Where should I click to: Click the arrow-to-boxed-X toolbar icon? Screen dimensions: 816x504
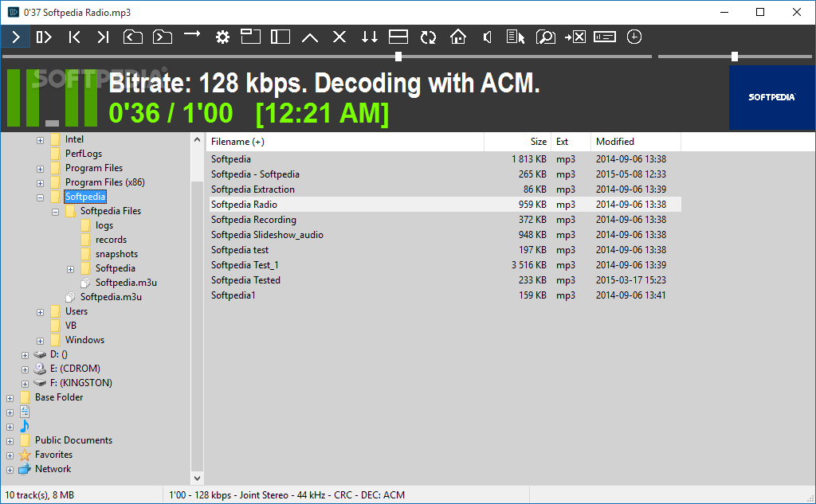[575, 37]
